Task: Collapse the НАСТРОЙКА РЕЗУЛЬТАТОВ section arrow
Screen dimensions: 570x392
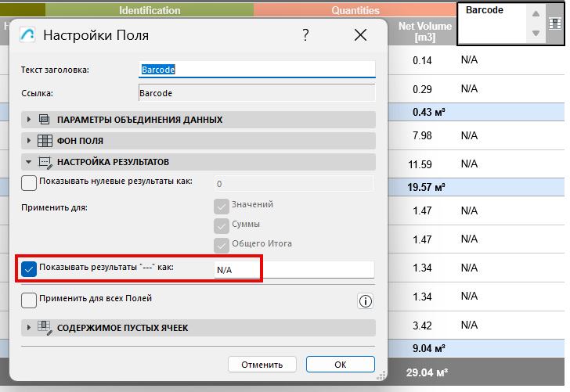Action: point(29,162)
